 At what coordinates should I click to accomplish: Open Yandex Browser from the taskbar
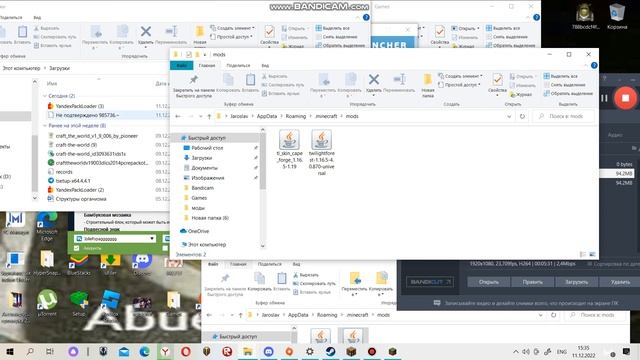click(165, 351)
